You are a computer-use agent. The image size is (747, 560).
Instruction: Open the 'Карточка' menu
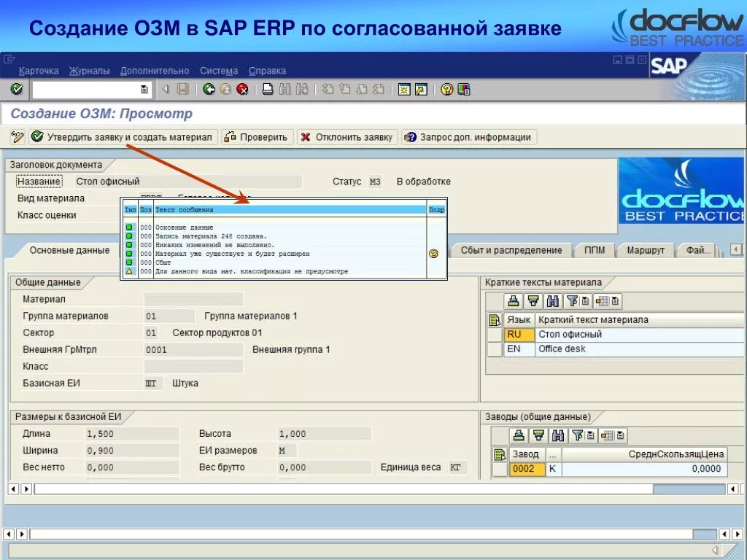(39, 71)
